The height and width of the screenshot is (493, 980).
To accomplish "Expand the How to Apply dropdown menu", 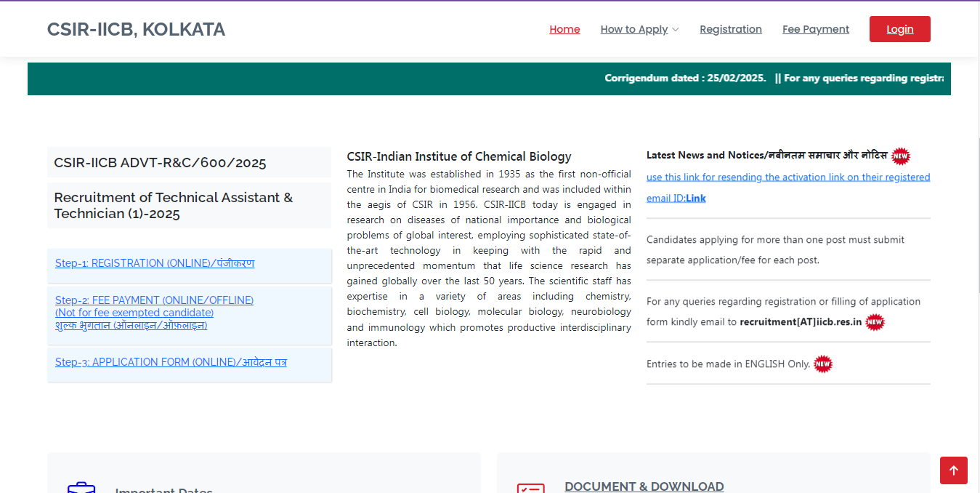I will pos(639,29).
